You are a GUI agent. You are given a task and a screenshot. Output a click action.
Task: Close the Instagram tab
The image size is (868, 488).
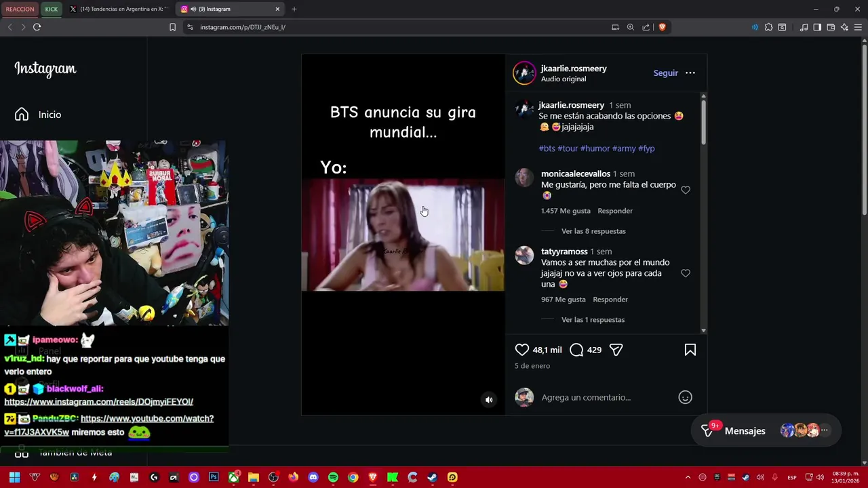(277, 9)
